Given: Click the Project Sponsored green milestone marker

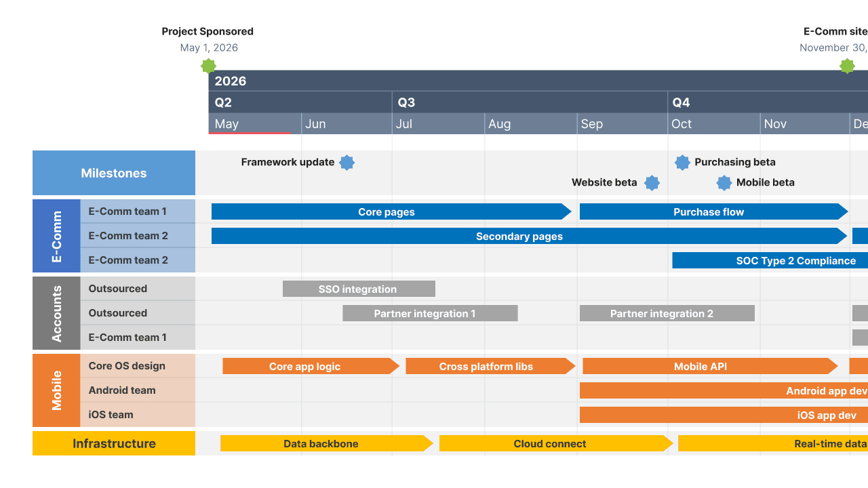Looking at the screenshot, I should coord(208,66).
